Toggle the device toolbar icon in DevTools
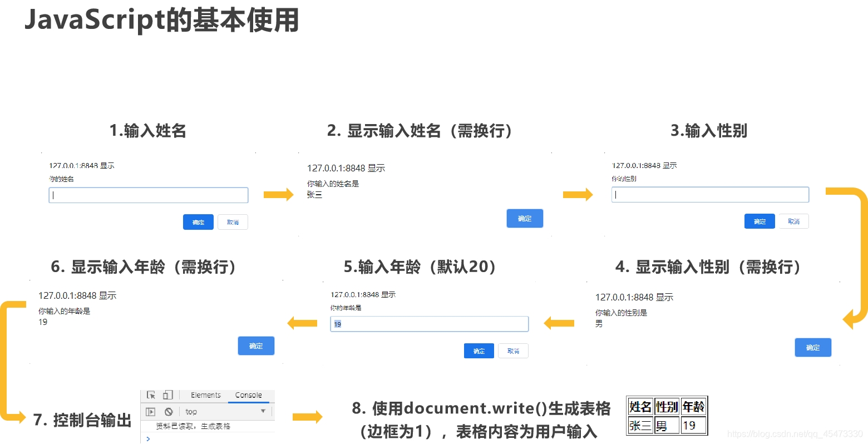This screenshot has width=868, height=444. tap(167, 395)
